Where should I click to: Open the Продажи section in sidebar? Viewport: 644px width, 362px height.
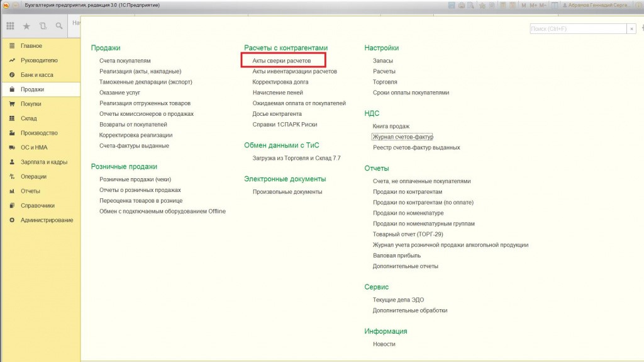pyautogui.click(x=41, y=89)
